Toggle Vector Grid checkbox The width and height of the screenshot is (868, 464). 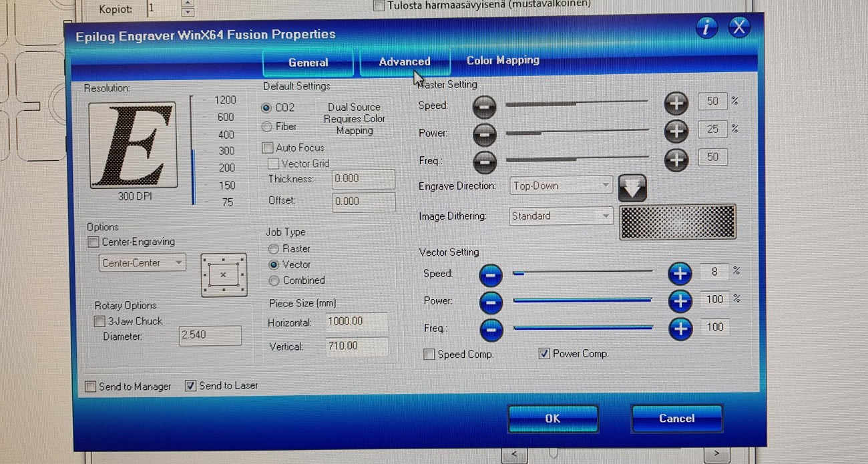coord(273,164)
